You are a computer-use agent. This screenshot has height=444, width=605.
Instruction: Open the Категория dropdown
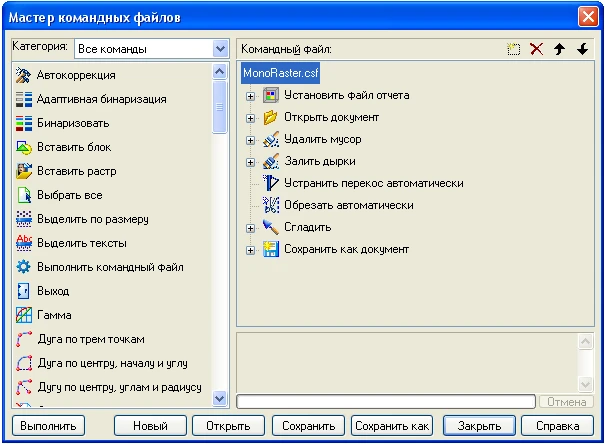pyautogui.click(x=220, y=48)
